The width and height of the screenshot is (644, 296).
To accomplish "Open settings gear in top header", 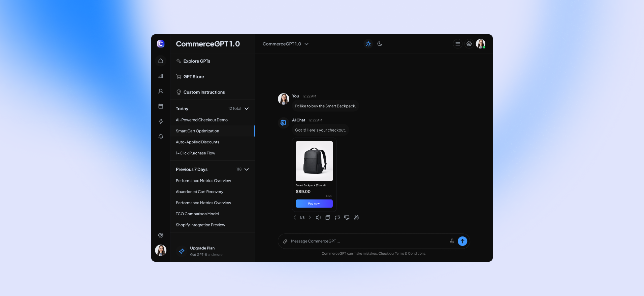I will coord(469,44).
